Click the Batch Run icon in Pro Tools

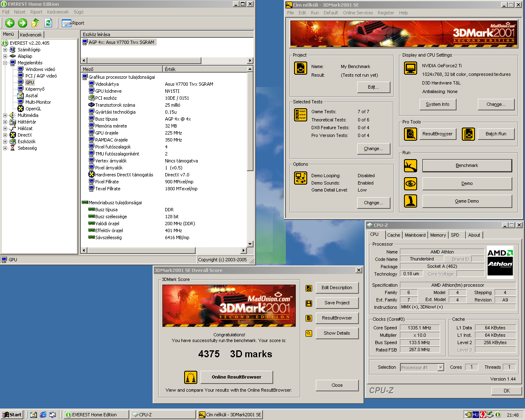468,134
